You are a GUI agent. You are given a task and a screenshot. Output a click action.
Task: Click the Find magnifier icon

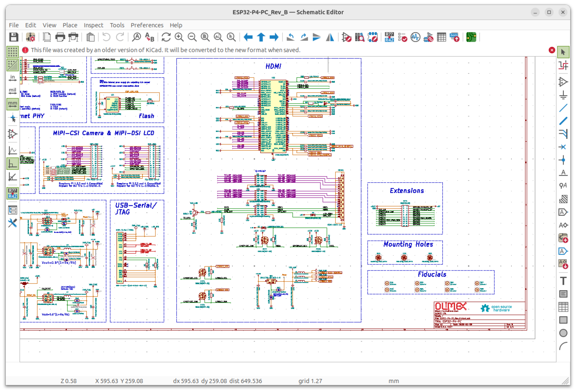pos(136,37)
